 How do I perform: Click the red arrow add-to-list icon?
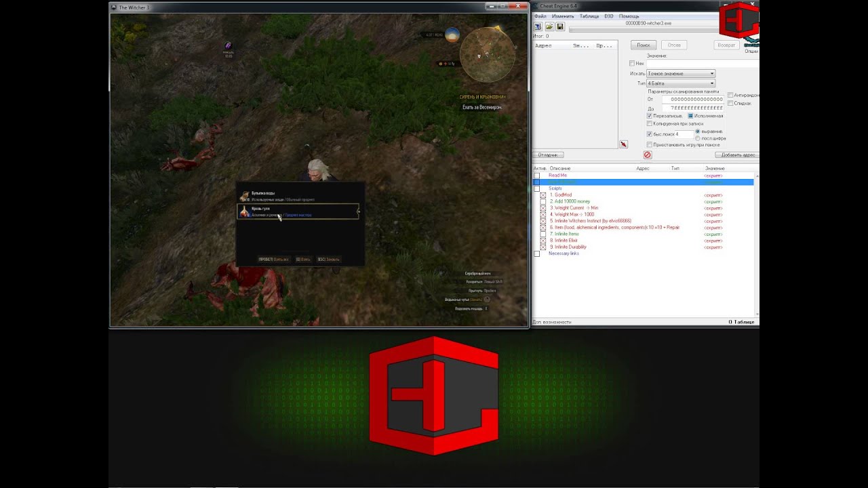(x=623, y=144)
